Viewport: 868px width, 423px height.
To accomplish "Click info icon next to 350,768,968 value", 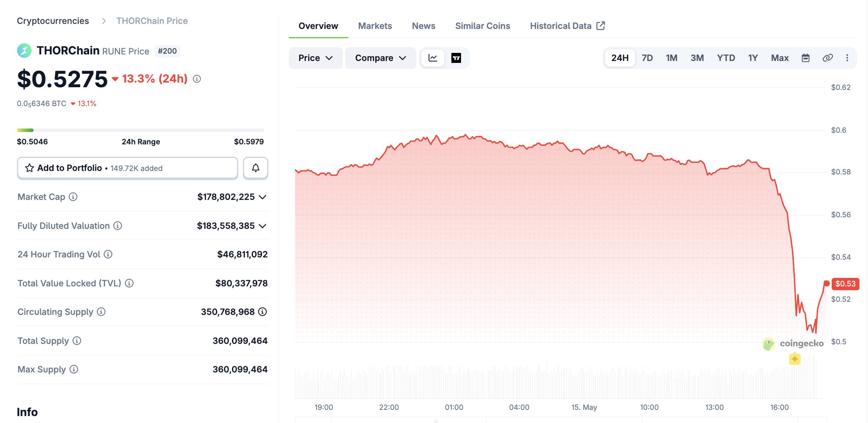I will pos(263,312).
